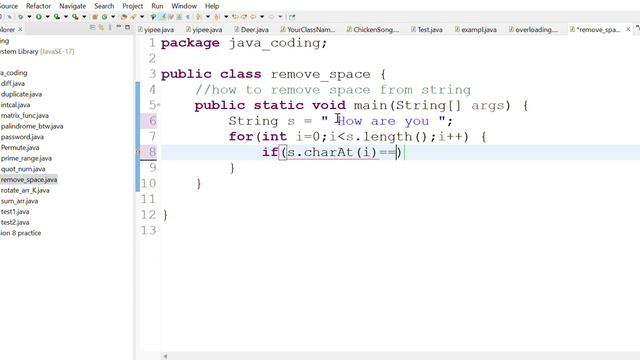Switch to the overloading... tab
640x360 pixels.
[x=533, y=29]
